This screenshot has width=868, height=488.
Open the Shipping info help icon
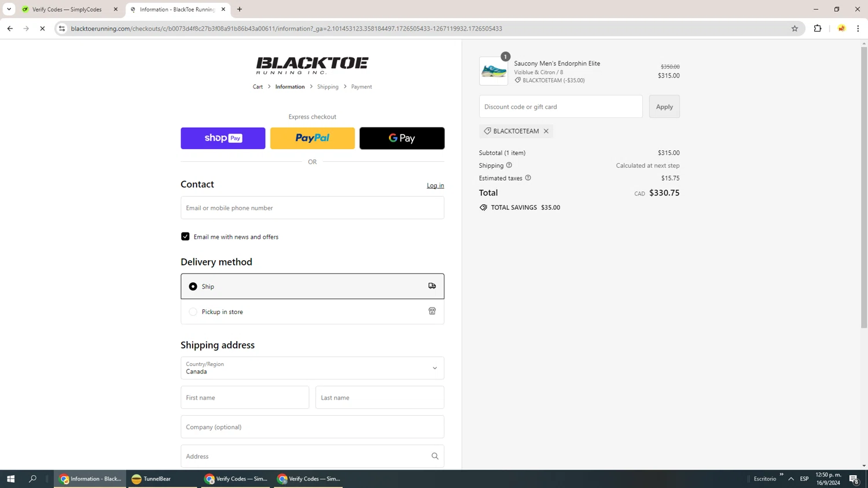509,165
